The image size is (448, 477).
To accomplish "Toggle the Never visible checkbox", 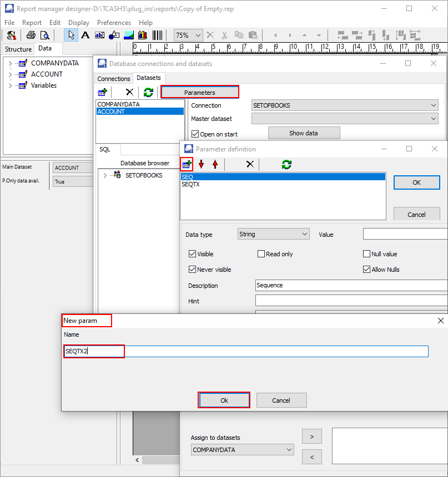I will coord(192,269).
